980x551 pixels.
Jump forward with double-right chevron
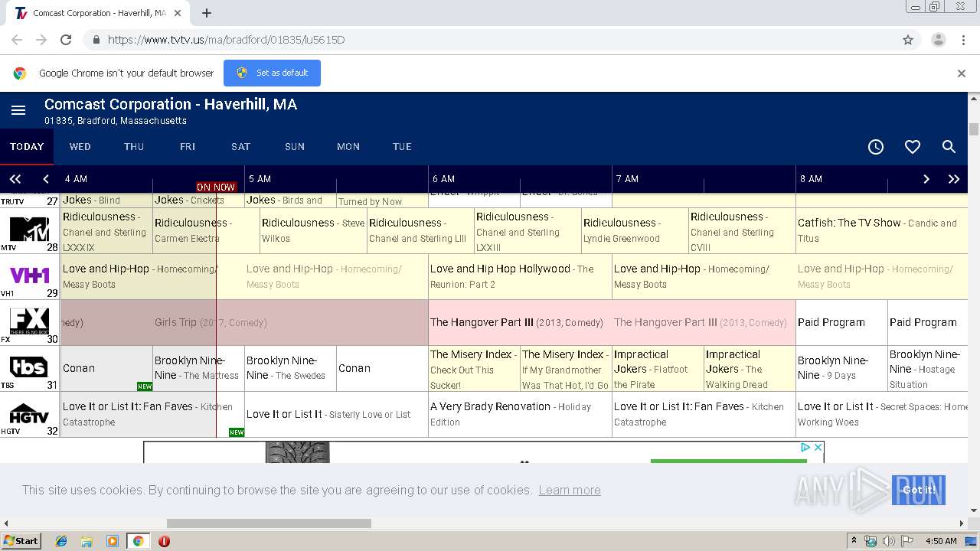(x=954, y=179)
